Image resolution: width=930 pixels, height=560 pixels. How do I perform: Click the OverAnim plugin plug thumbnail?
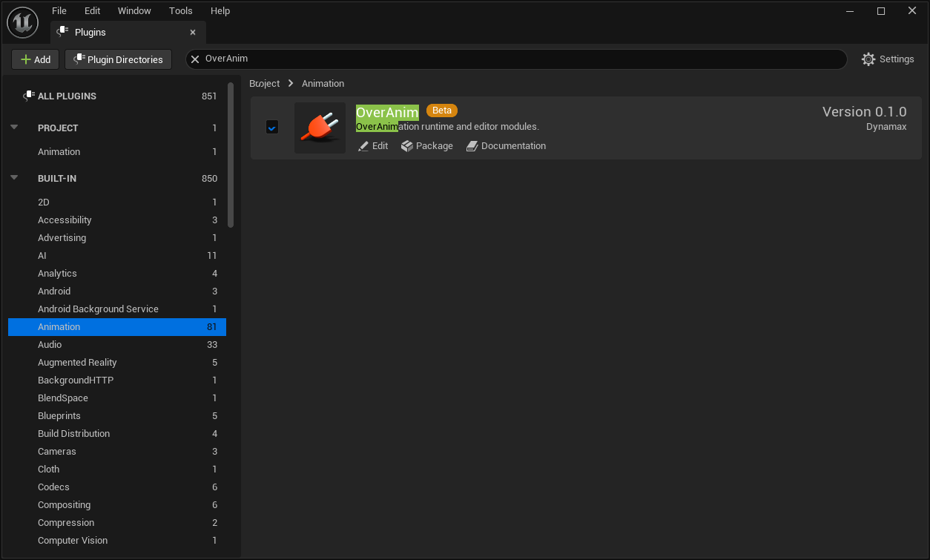click(320, 128)
